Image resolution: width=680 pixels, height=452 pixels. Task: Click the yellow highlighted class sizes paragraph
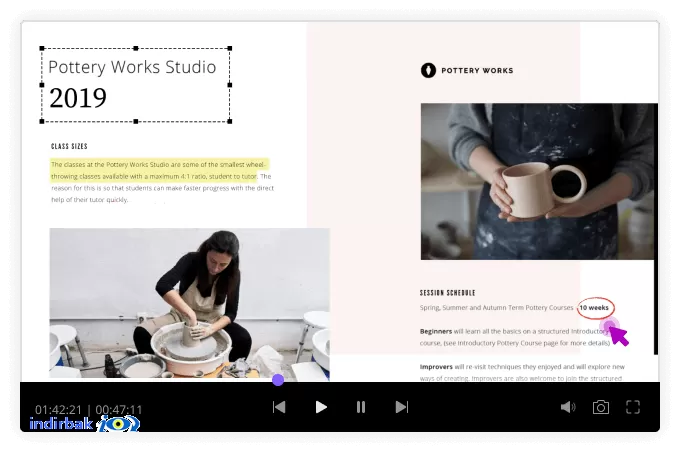click(159, 170)
